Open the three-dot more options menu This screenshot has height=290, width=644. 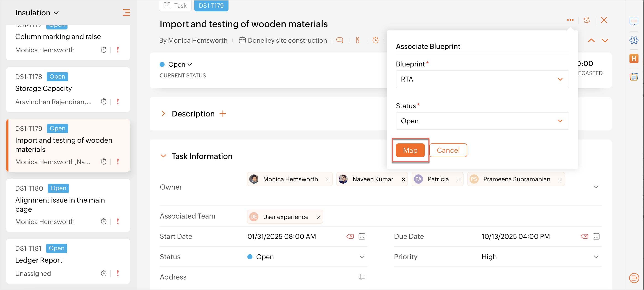[x=570, y=20]
